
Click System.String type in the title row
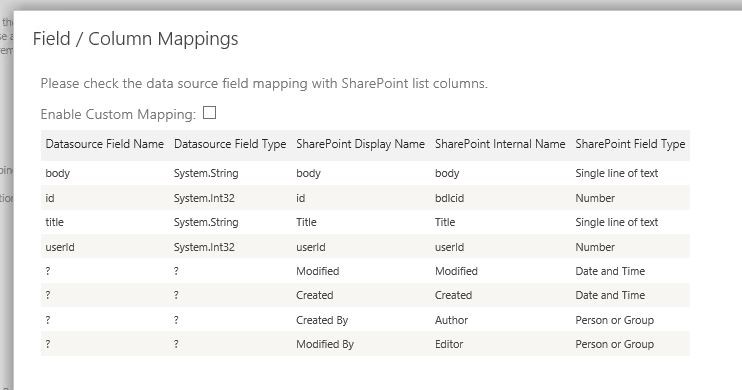[206, 222]
